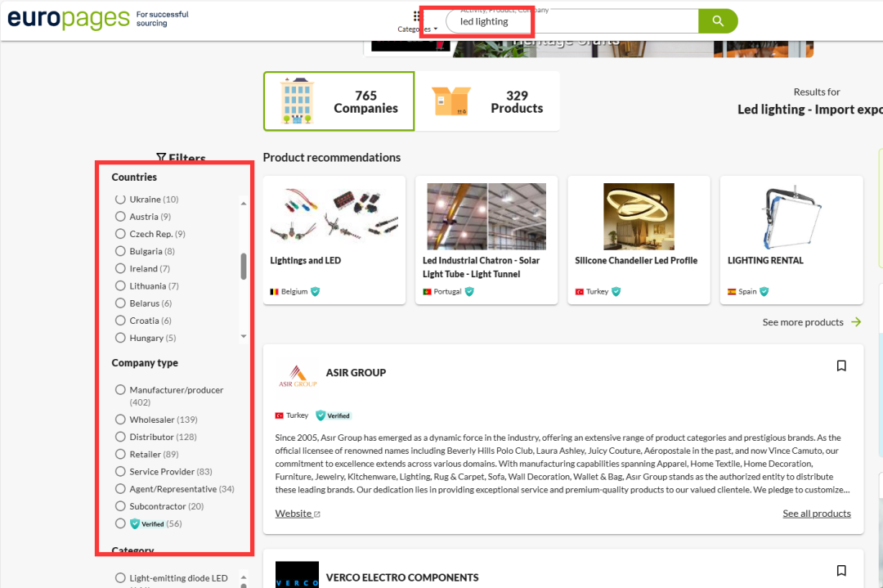Filter by Verified companies only
The height and width of the screenshot is (588, 883).
(x=120, y=523)
